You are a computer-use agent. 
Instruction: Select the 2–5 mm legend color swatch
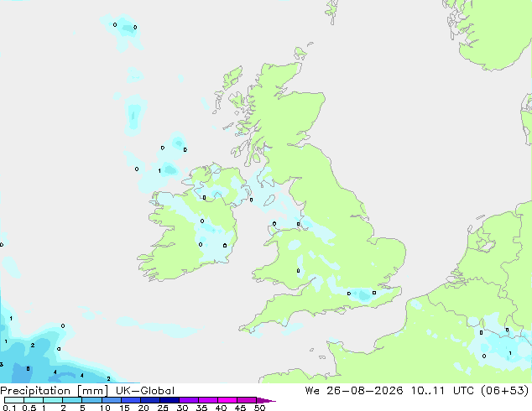click(x=72, y=400)
